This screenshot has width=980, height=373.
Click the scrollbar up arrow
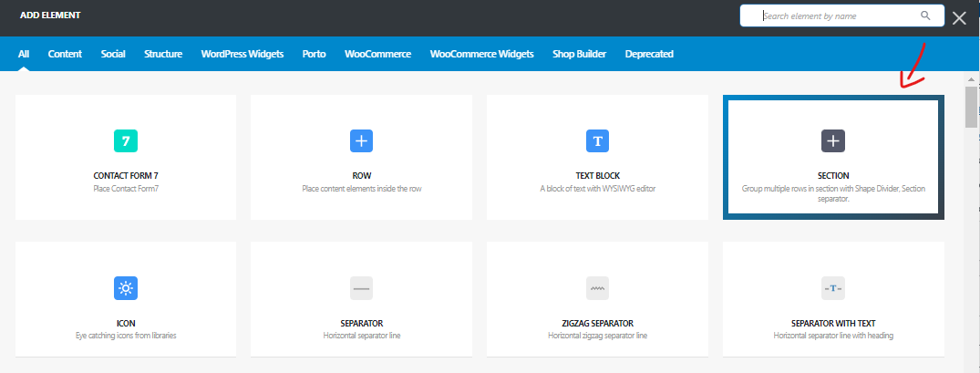(x=971, y=79)
